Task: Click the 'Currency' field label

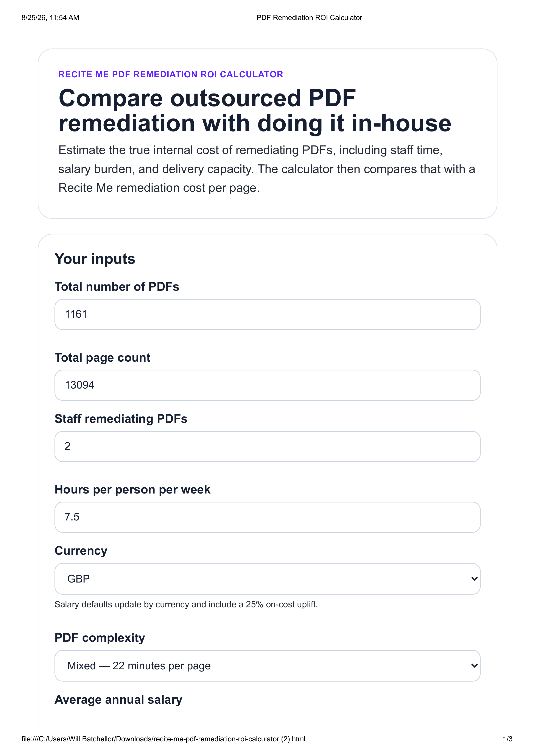Action: coord(81,551)
